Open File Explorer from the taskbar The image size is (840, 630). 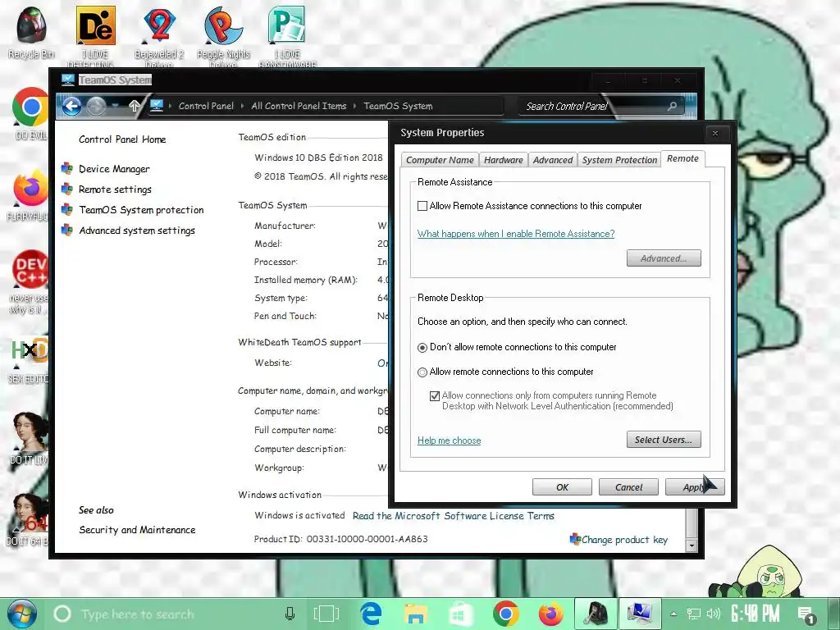click(x=416, y=614)
